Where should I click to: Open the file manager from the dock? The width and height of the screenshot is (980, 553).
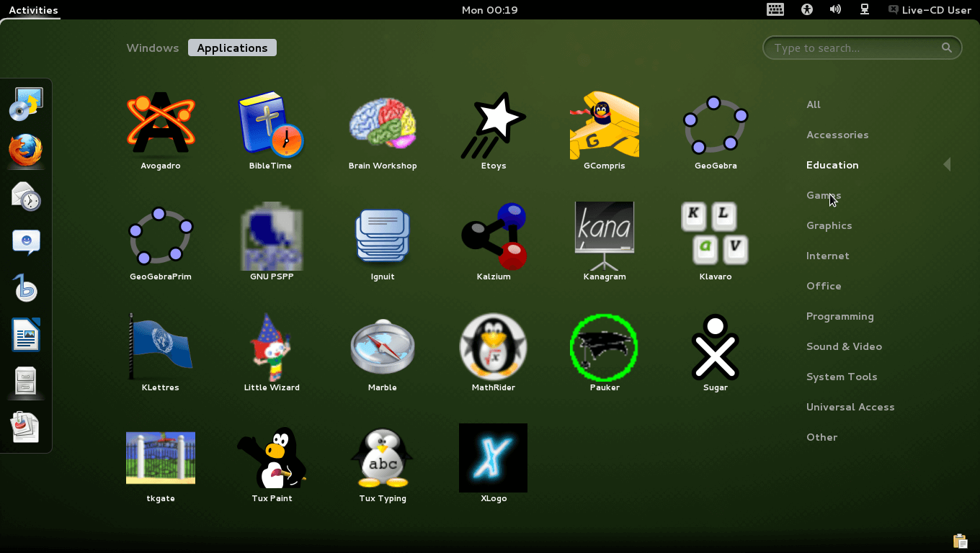pos(26,382)
